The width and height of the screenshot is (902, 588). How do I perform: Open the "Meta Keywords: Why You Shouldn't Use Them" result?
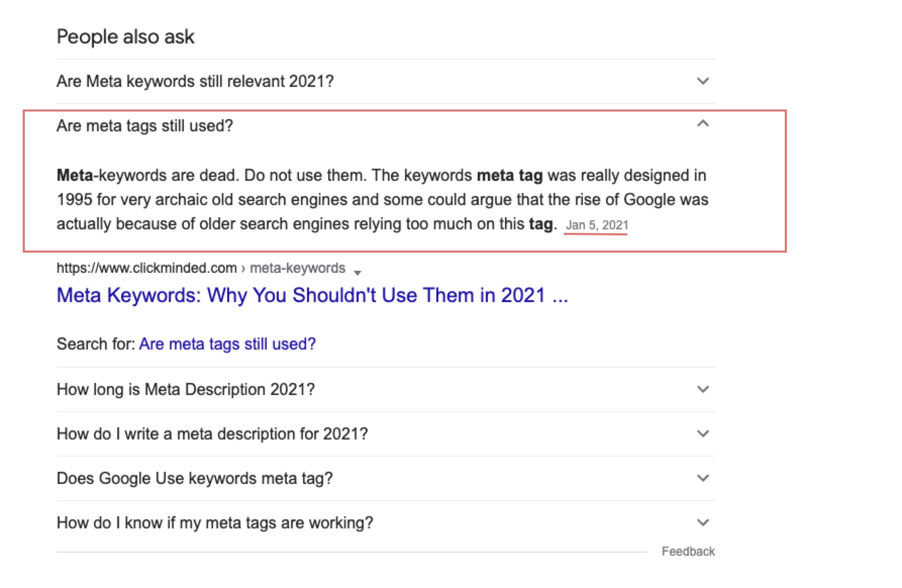click(312, 295)
